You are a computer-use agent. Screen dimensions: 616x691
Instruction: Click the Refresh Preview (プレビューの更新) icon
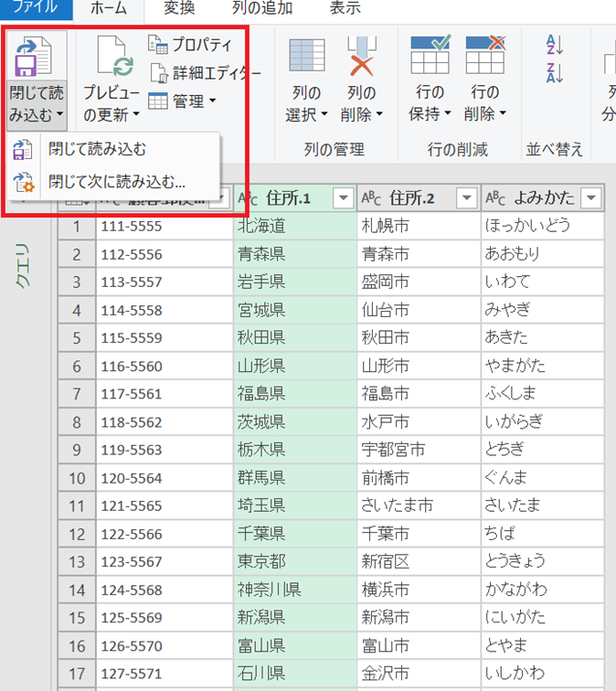(112, 58)
